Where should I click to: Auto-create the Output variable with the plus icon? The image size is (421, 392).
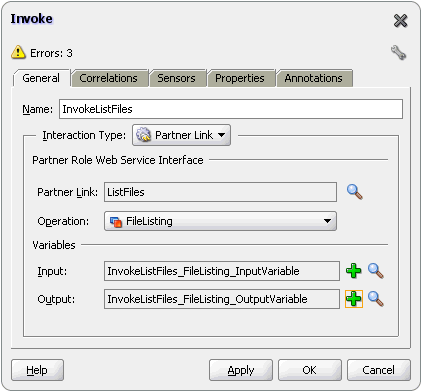pos(354,299)
